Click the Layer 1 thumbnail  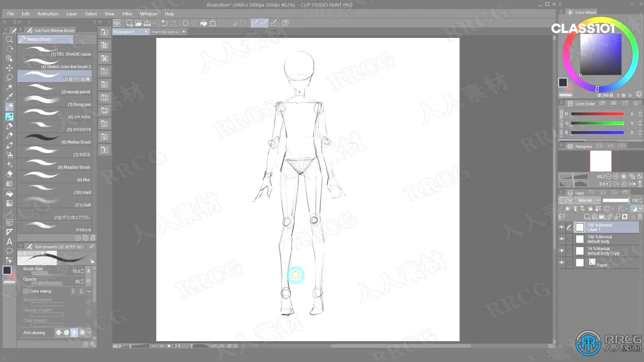[x=580, y=227]
